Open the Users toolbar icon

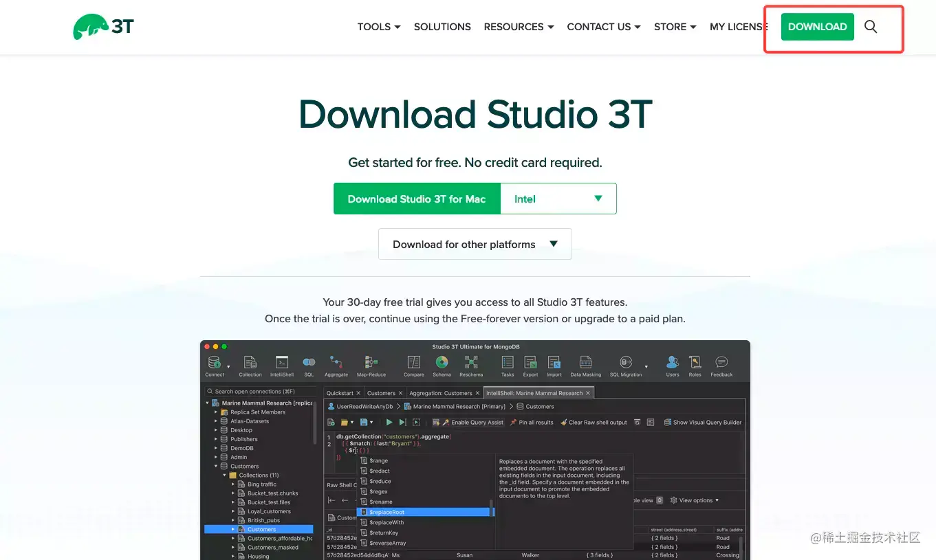(673, 366)
